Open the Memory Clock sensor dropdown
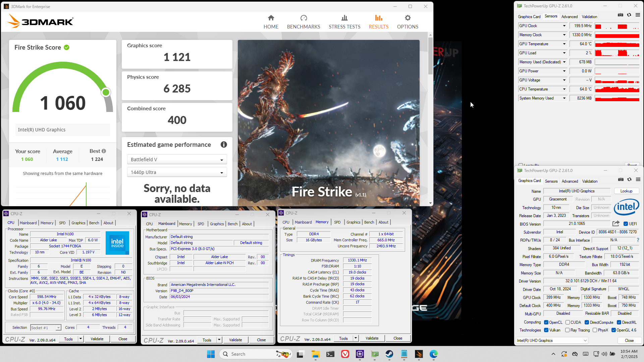The width and height of the screenshot is (644, 362). coord(564,35)
